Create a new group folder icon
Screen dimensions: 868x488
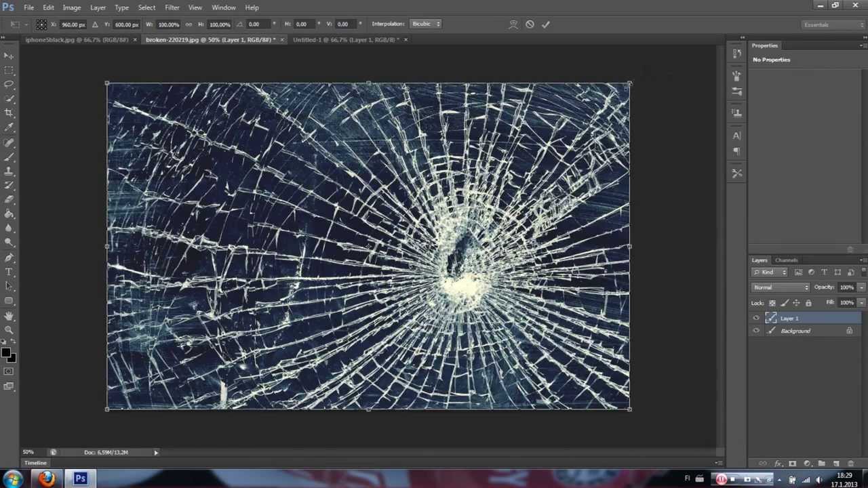click(821, 464)
